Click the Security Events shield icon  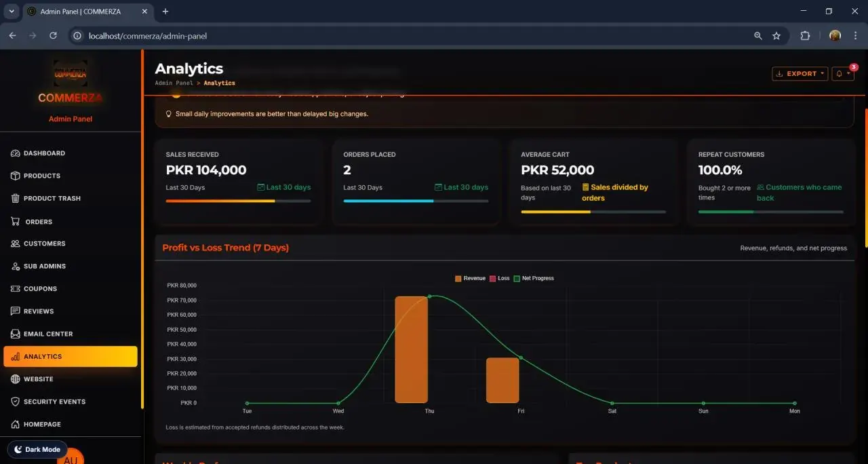point(16,402)
